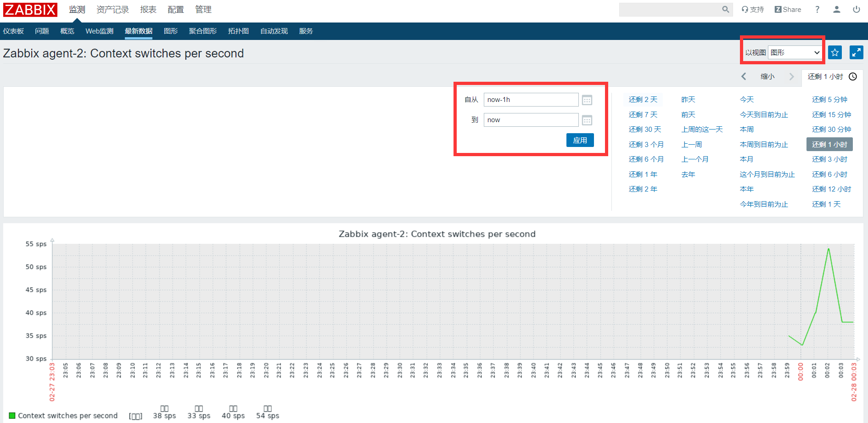Select the 今年到目前为止 time range
This screenshot has width=868, height=423.
764,204
